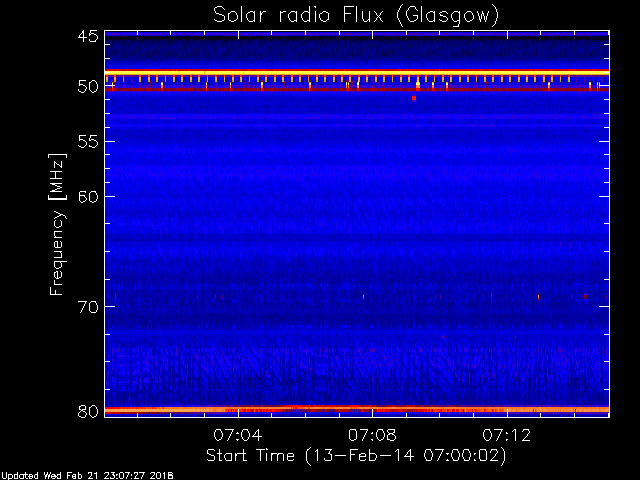Click the '55' frequency tick label

pos(88,142)
